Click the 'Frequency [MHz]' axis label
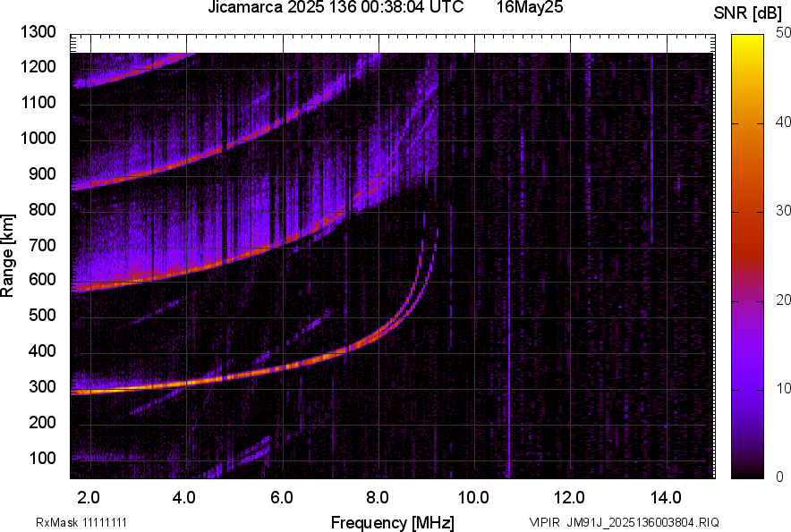The width and height of the screenshot is (791, 532). (393, 522)
